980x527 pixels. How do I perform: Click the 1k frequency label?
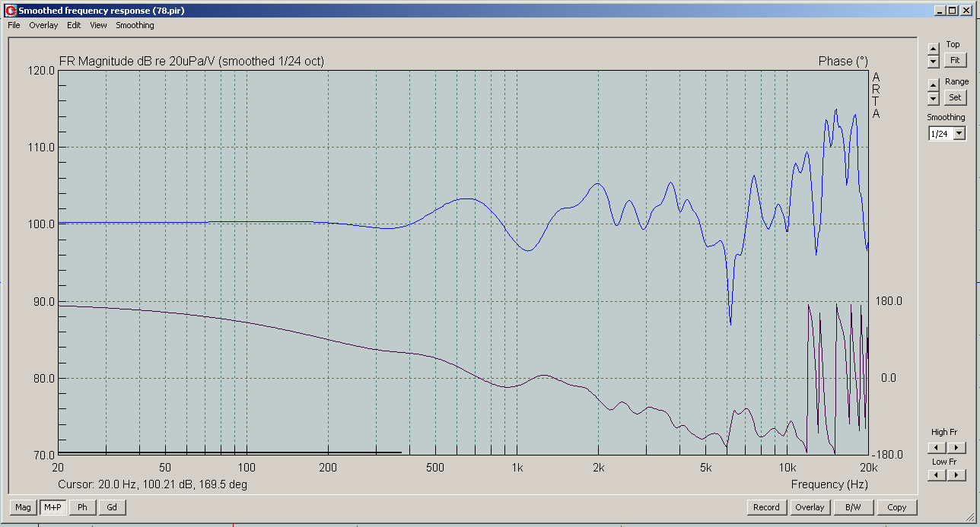[517, 466]
